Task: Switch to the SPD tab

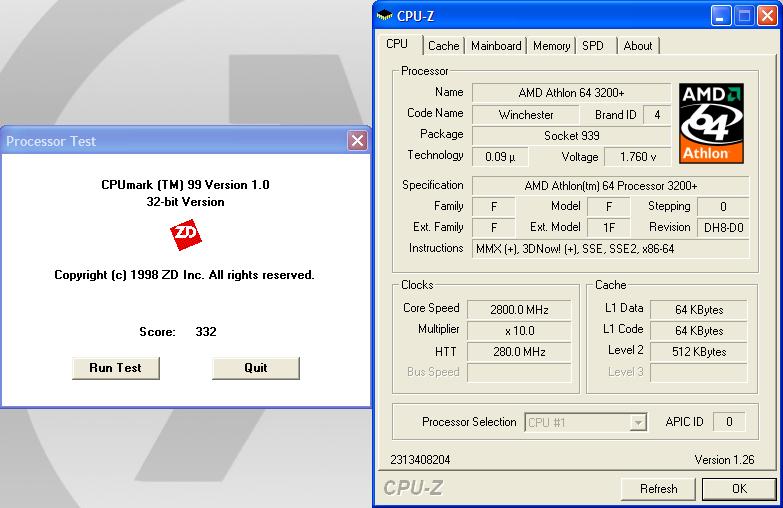Action: tap(593, 46)
